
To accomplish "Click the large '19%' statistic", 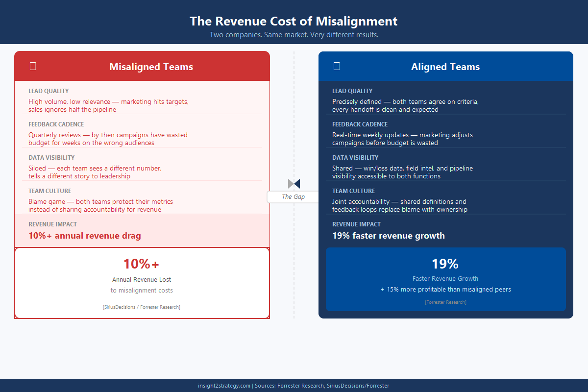I will tap(445, 264).
